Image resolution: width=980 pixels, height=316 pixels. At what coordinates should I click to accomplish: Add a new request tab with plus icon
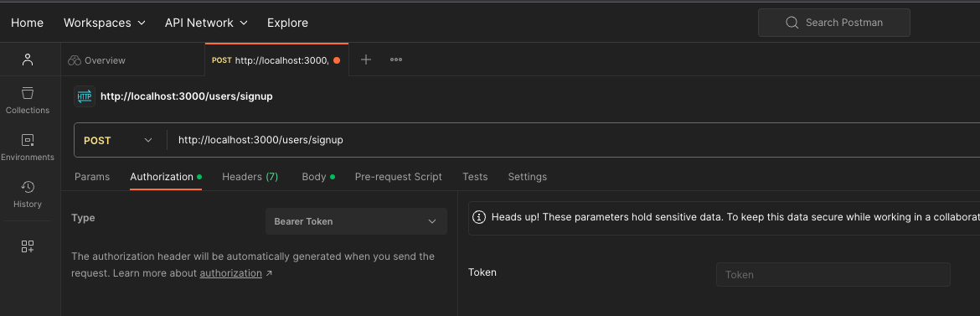(x=366, y=60)
